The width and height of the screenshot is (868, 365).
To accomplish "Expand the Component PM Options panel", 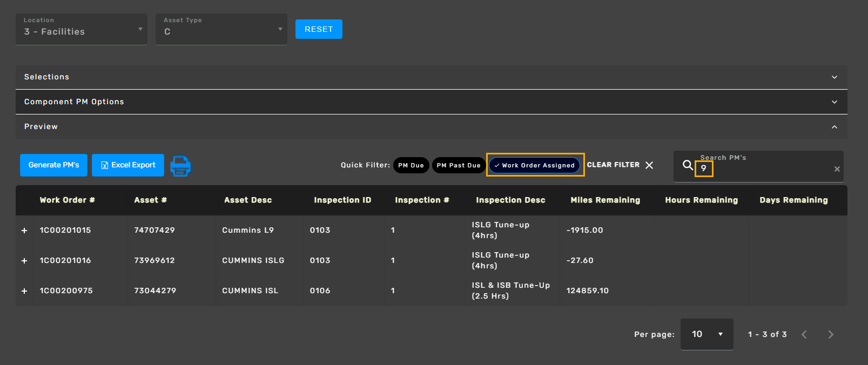I will pos(431,102).
